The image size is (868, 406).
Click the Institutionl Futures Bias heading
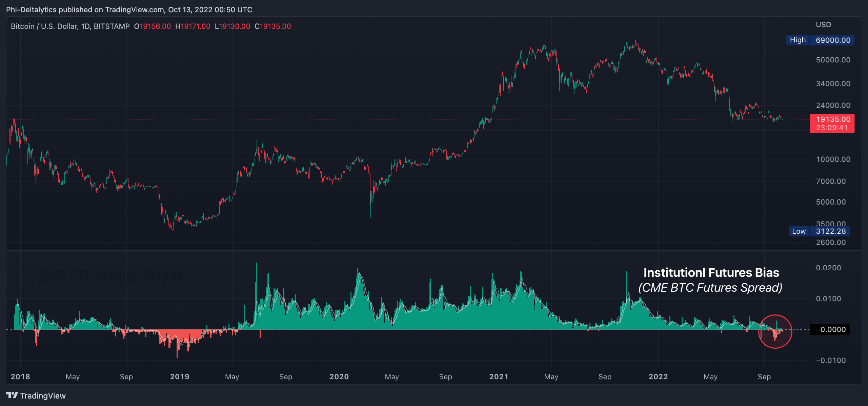tap(711, 273)
